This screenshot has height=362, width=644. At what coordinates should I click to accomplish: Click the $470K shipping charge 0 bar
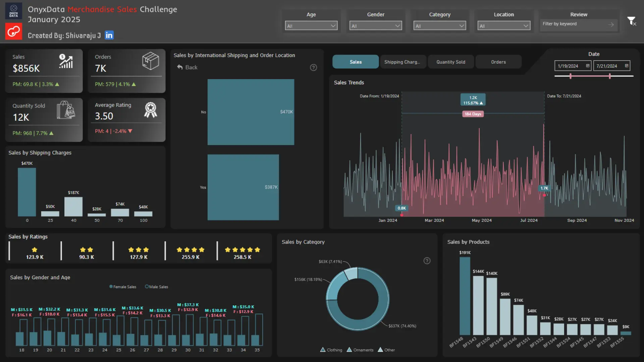click(27, 192)
